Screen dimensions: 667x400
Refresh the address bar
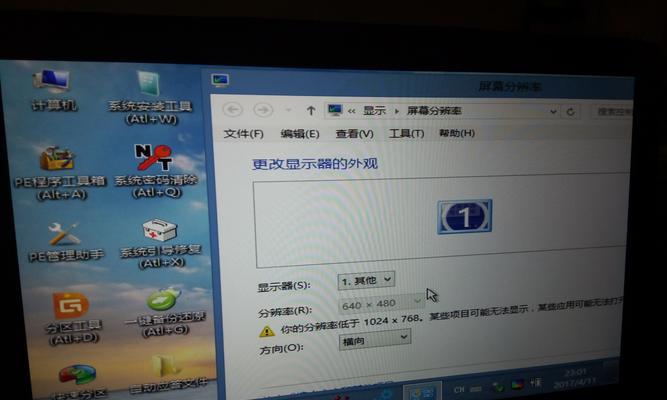tap(571, 112)
